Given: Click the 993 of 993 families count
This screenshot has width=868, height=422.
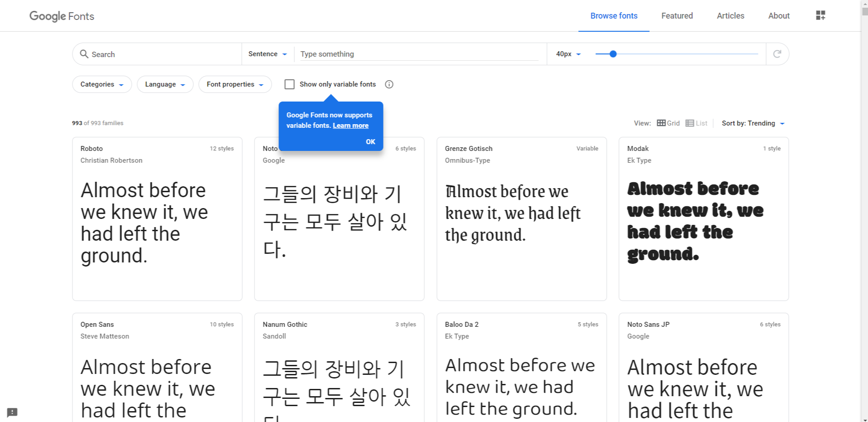Looking at the screenshot, I should [x=98, y=123].
